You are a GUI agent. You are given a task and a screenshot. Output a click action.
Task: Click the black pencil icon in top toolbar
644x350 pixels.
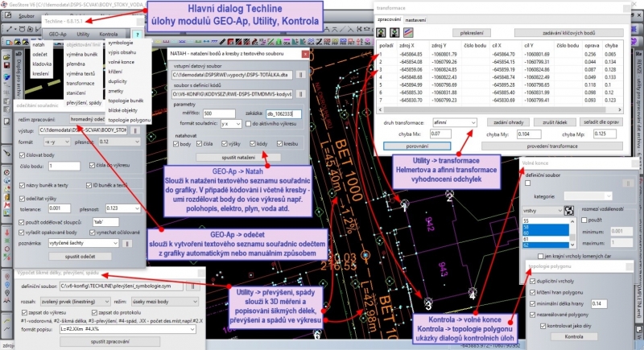pos(222,42)
